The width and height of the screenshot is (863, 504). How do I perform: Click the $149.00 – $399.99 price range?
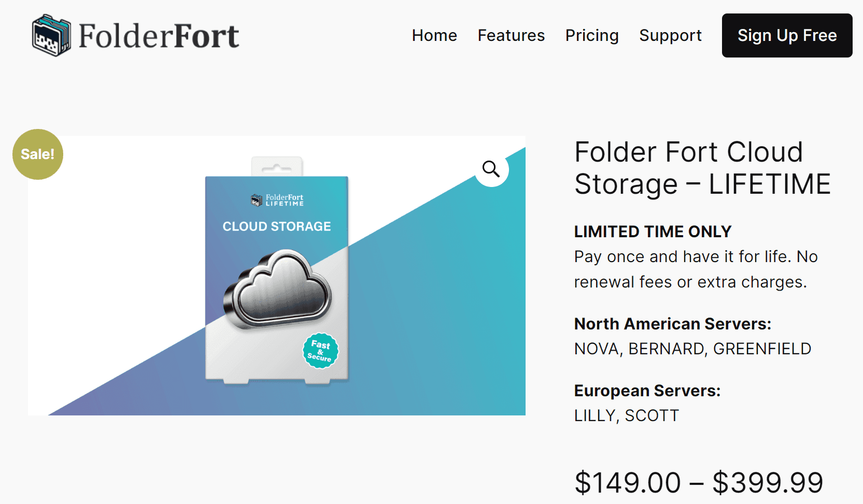[x=699, y=483]
